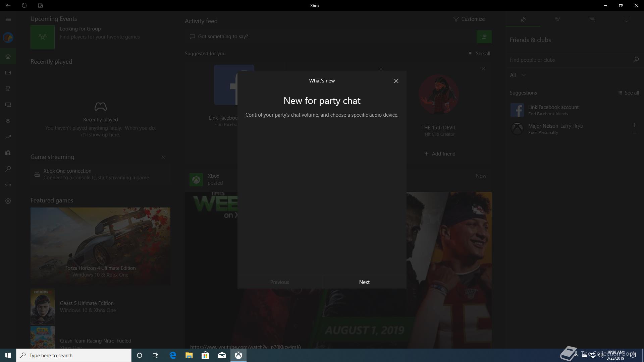Screen dimensions: 644x362
Task: Open the Xbox poster avatar in the feed
Action: click(x=196, y=180)
